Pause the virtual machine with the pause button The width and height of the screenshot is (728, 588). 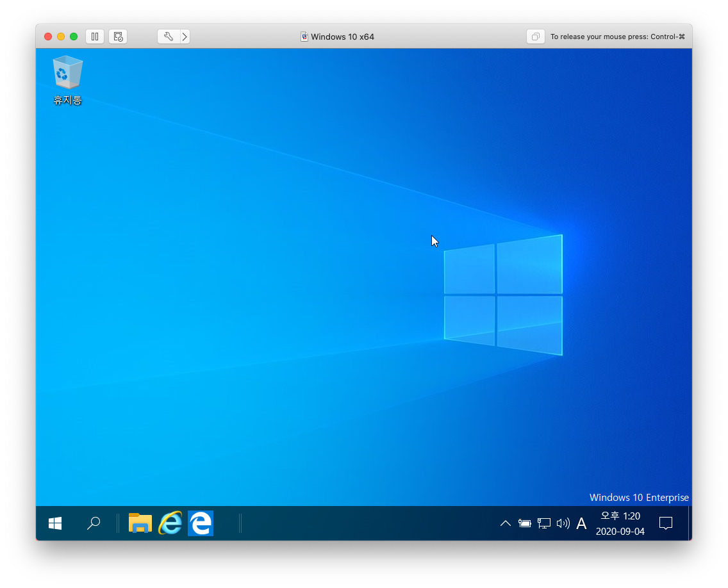tap(95, 37)
